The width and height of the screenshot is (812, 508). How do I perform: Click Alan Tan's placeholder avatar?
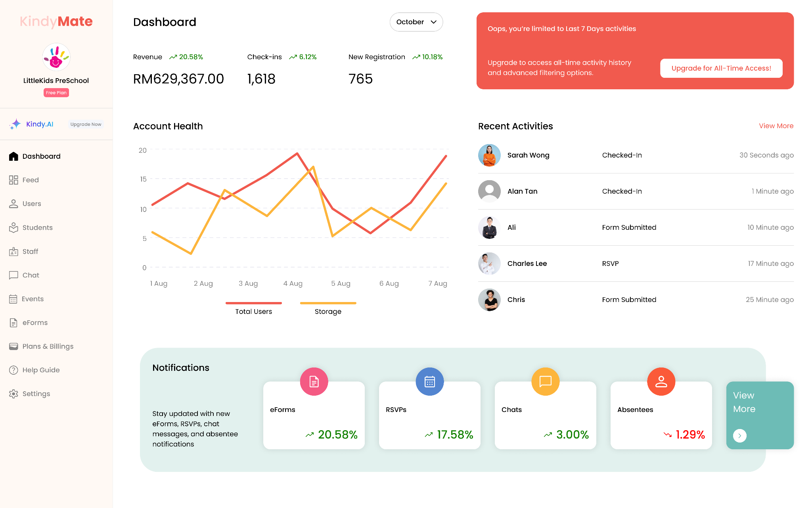(489, 191)
